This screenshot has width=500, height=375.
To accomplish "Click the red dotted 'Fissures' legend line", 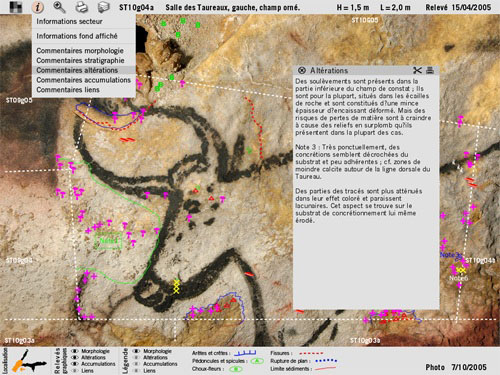I will coord(311,353).
